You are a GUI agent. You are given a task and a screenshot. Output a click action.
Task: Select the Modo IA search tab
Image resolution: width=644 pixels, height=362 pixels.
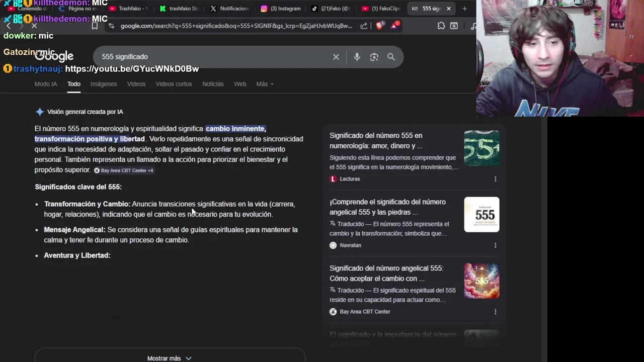click(46, 84)
